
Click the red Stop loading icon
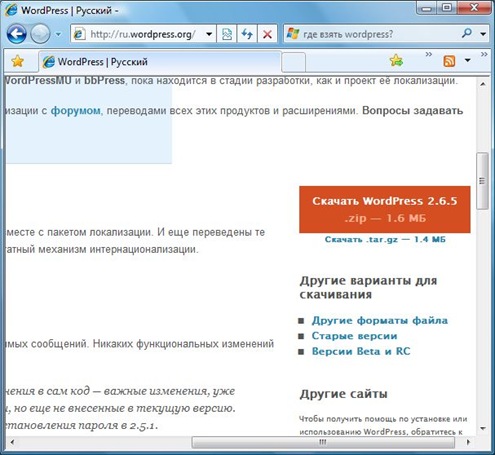point(267,34)
